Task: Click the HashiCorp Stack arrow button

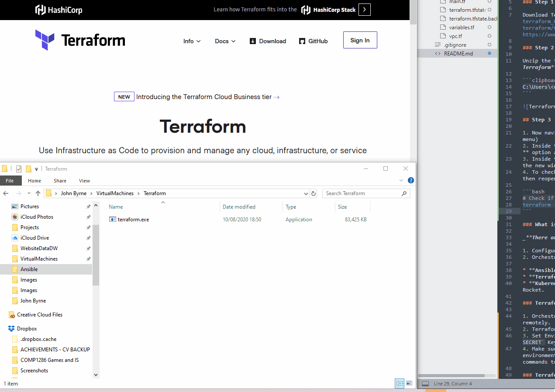Action: 365,10
